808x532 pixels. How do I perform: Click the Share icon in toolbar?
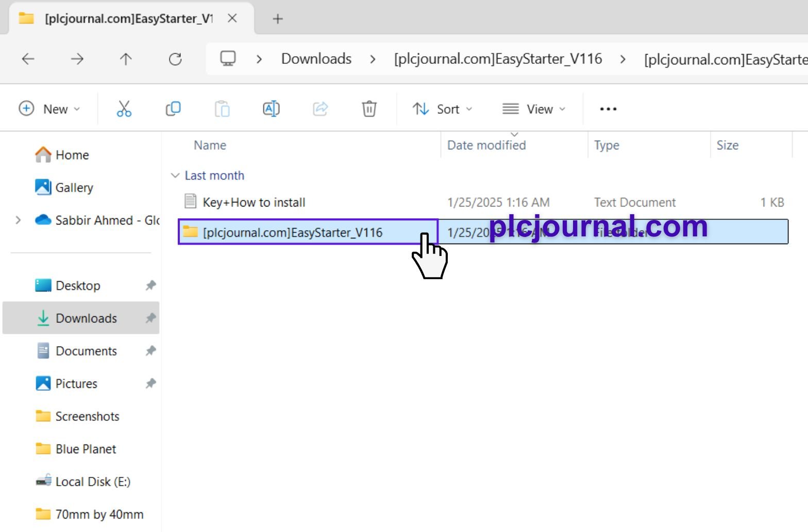[320, 109]
